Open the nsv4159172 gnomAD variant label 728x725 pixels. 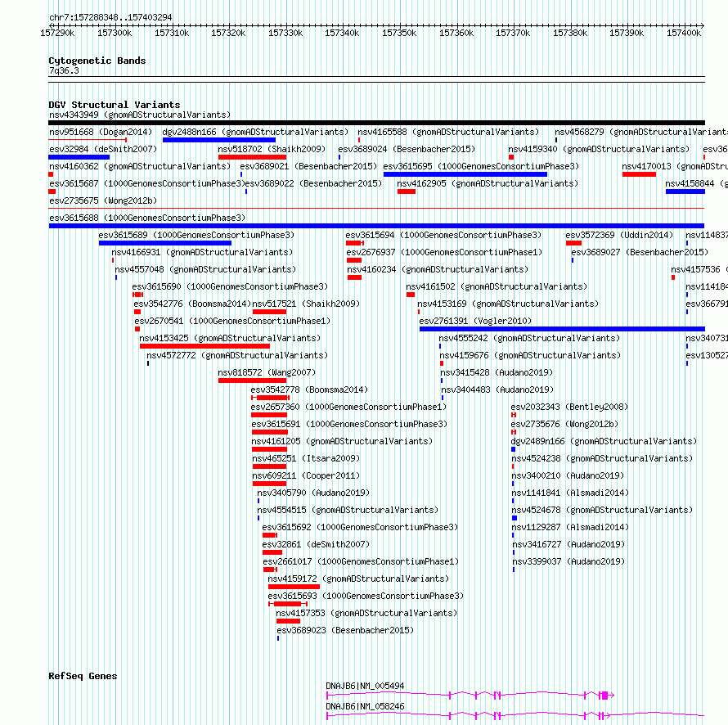point(358,579)
